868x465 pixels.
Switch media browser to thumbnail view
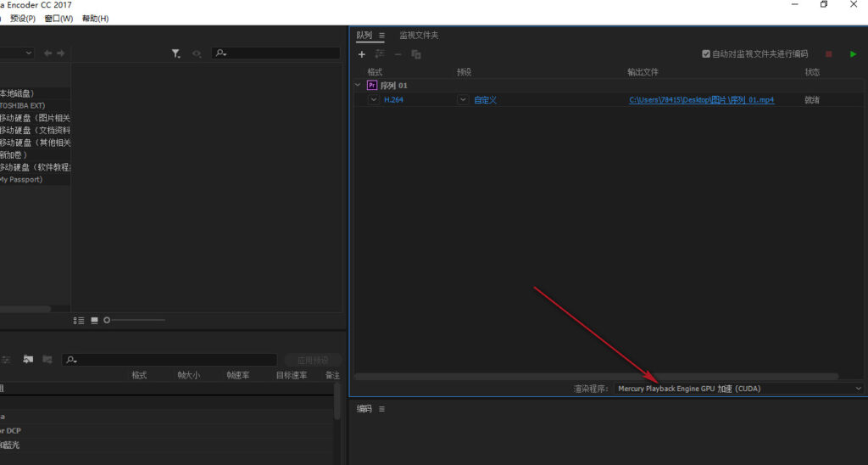click(94, 321)
